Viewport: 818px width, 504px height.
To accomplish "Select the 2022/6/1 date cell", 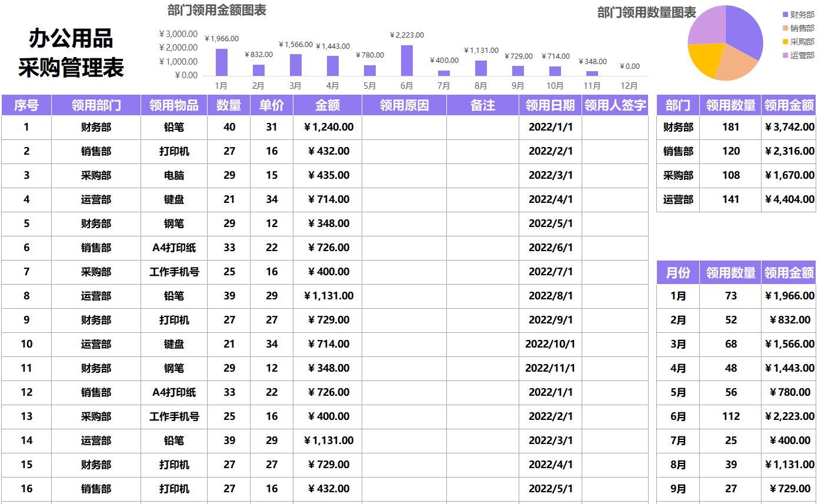I will (x=550, y=248).
